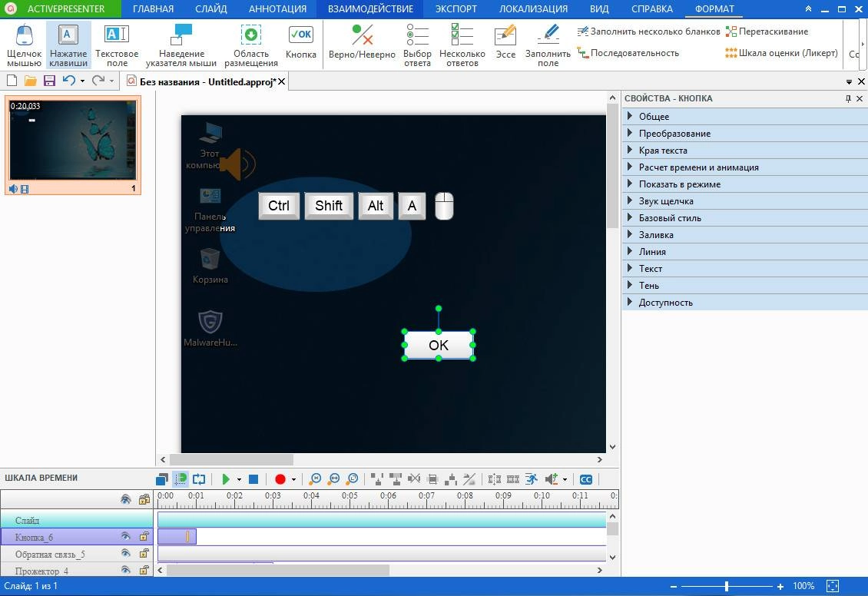Image resolution: width=868 pixels, height=596 pixels.
Task: Insert Наведение указателя мыши hover object
Action: tap(181, 45)
